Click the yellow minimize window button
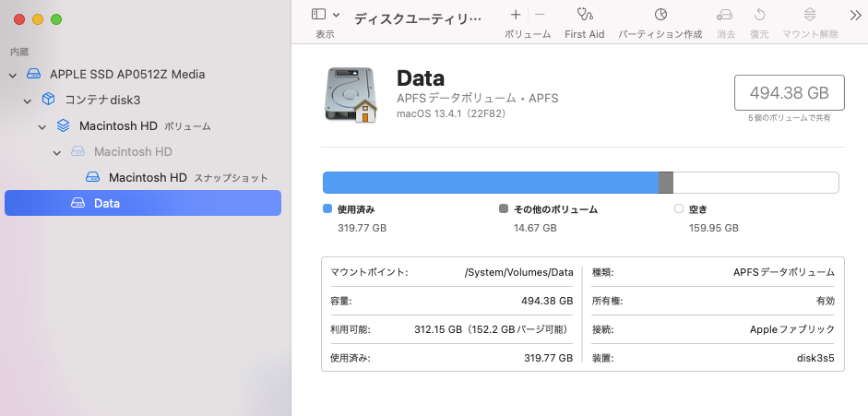Screen dimensions: 868x416 [38, 19]
